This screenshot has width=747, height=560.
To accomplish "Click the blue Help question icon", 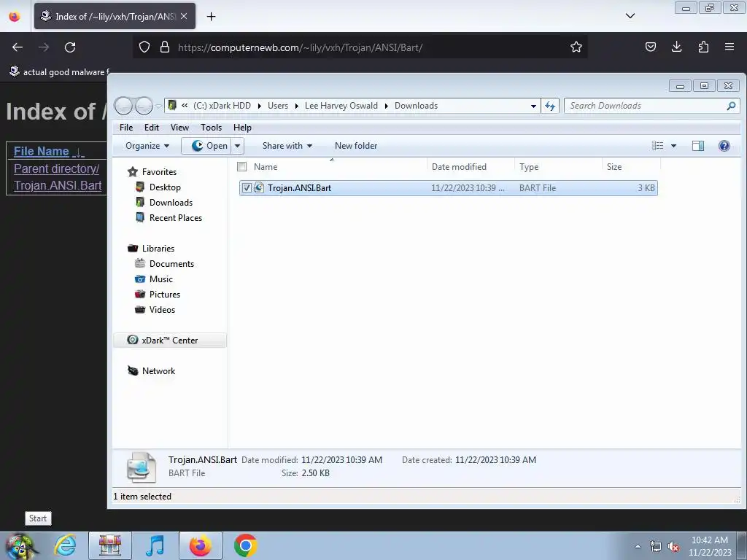I will [724, 146].
